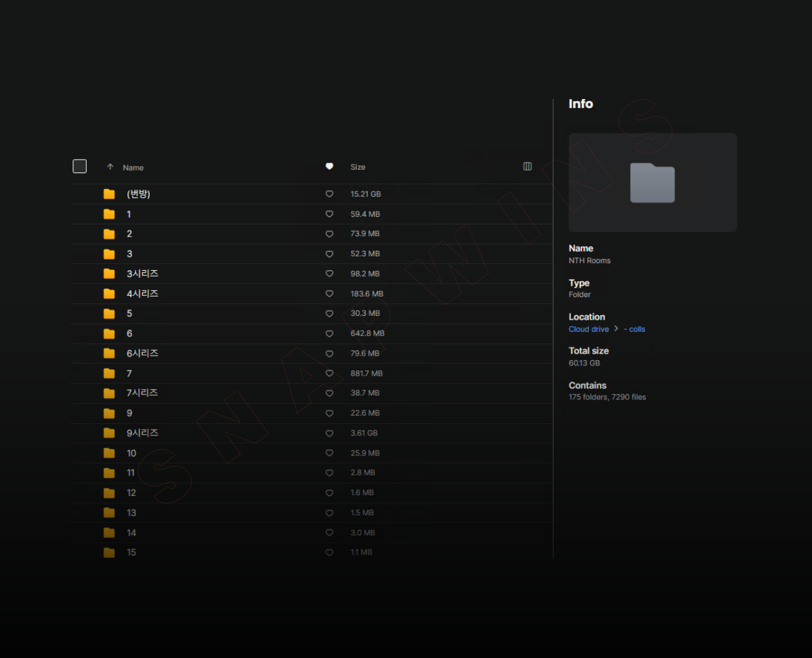This screenshot has height=658, width=812.
Task: Click the heart icon on the 3.61 GB row
Action: (329, 434)
